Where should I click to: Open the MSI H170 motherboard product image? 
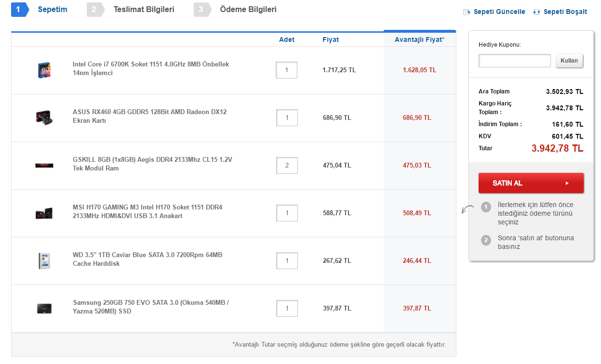pyautogui.click(x=44, y=213)
